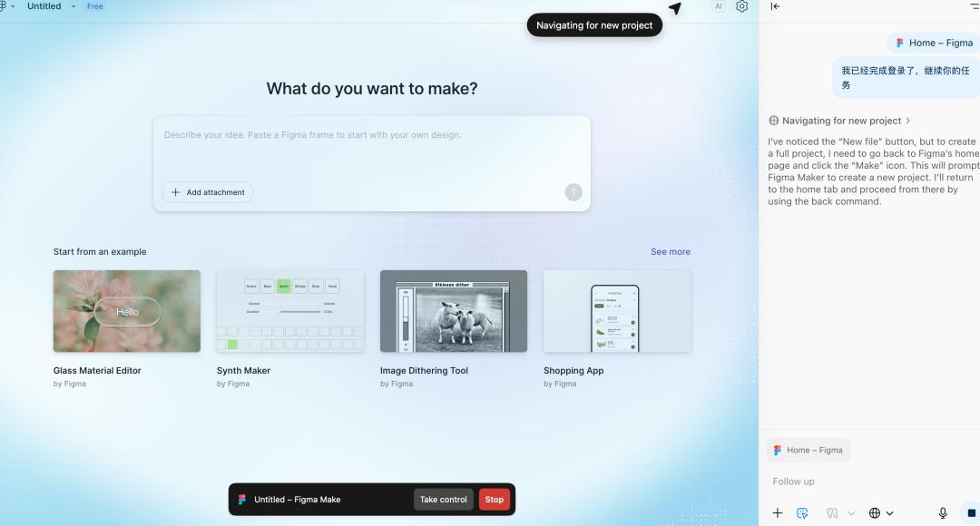Click the settings gear icon

coord(741,6)
